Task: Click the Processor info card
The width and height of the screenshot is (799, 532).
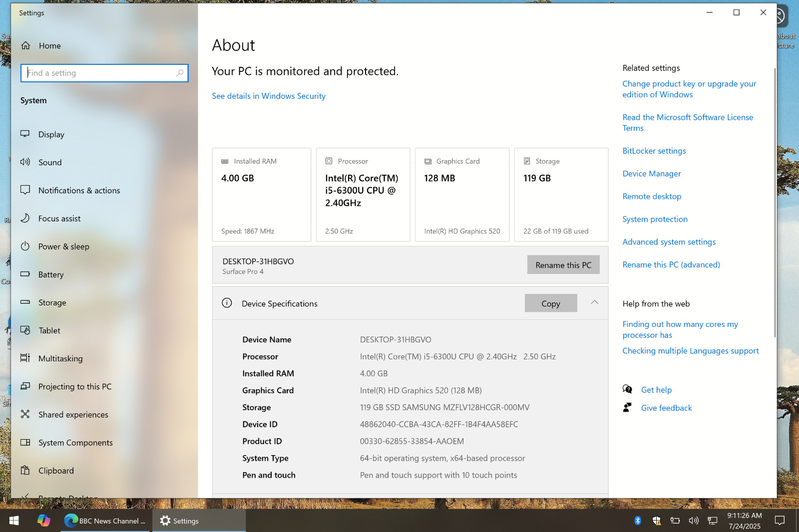Action: pos(363,195)
